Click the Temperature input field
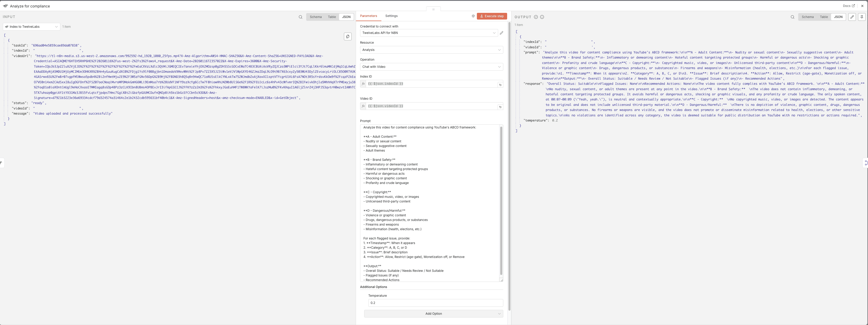Viewport: 868px width, 325px height. click(x=435, y=303)
